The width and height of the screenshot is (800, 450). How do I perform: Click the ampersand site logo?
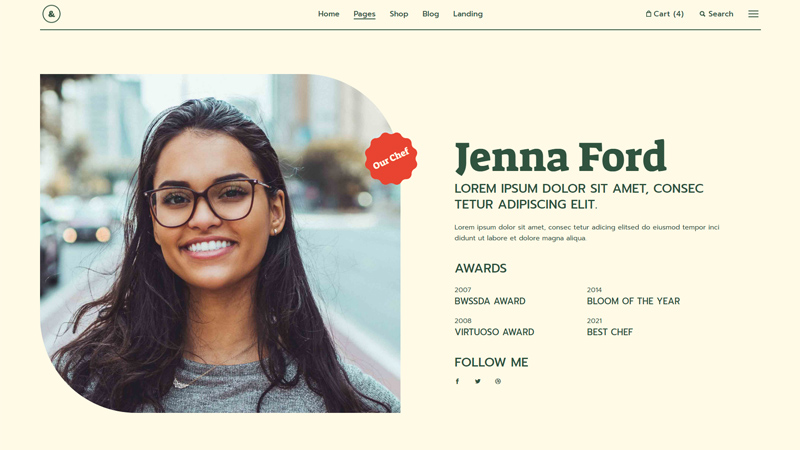pos(51,14)
